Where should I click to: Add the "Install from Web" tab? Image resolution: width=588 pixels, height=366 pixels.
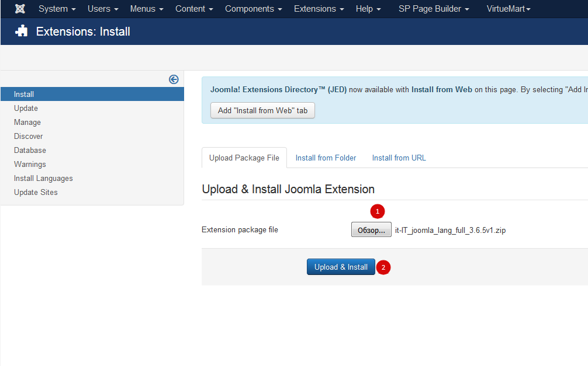pyautogui.click(x=262, y=110)
